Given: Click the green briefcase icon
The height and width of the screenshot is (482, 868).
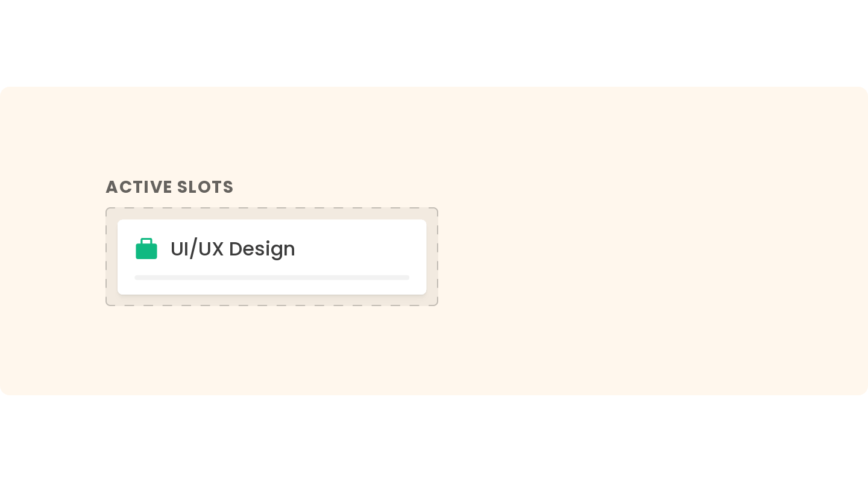Looking at the screenshot, I should click(x=146, y=248).
